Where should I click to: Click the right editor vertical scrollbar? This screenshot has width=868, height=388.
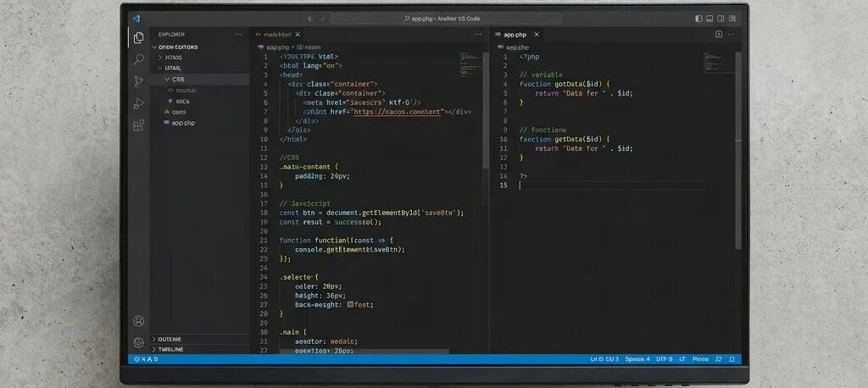[738, 149]
